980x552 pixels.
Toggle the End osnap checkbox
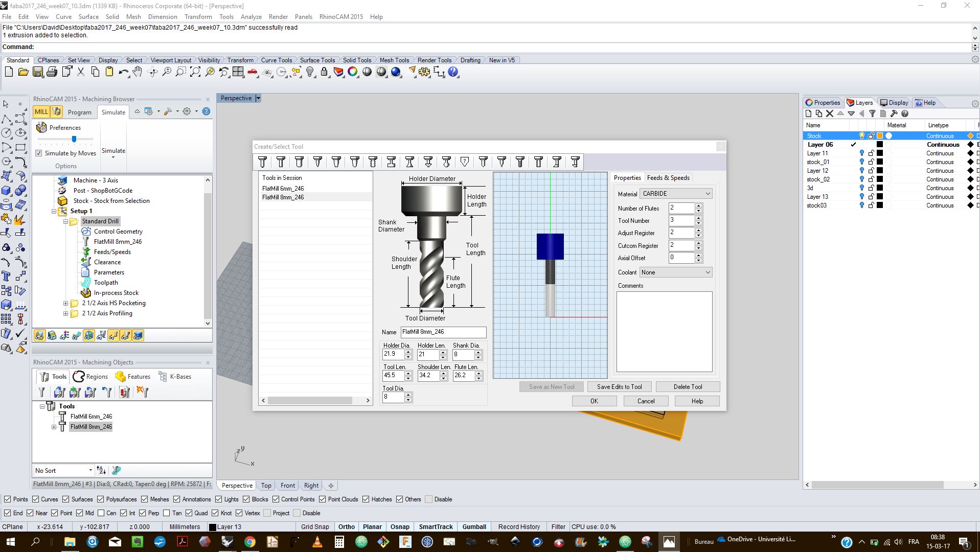tap(7, 513)
